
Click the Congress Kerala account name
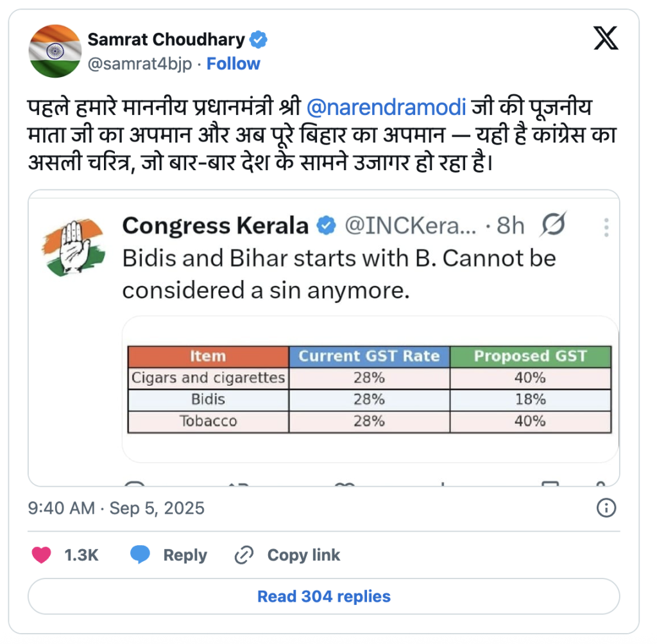coord(216,226)
